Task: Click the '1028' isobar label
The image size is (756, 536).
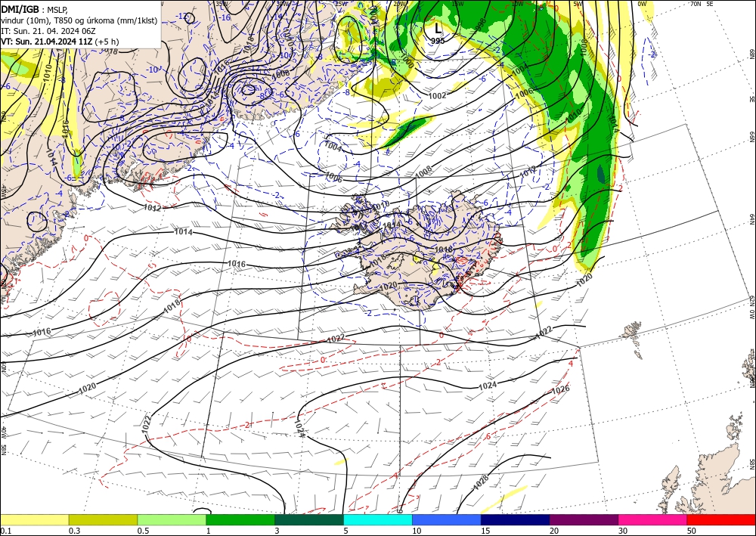Action: click(x=481, y=483)
